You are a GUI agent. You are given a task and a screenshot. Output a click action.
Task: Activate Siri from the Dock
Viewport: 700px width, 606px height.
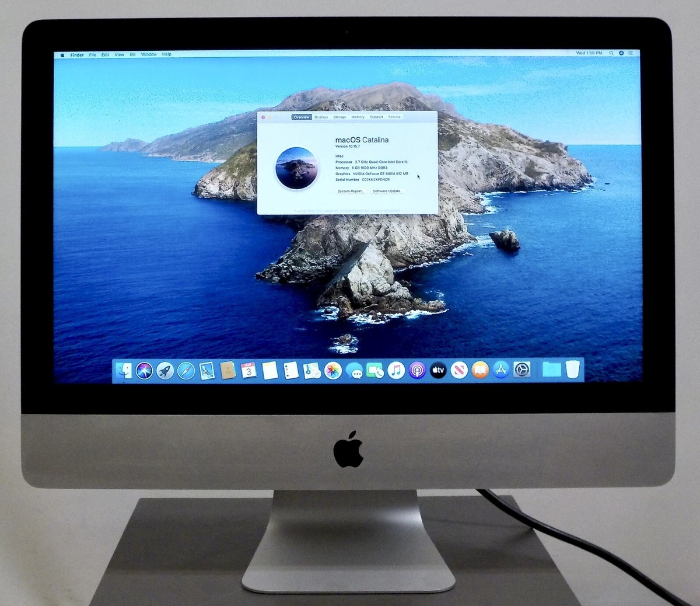143,370
